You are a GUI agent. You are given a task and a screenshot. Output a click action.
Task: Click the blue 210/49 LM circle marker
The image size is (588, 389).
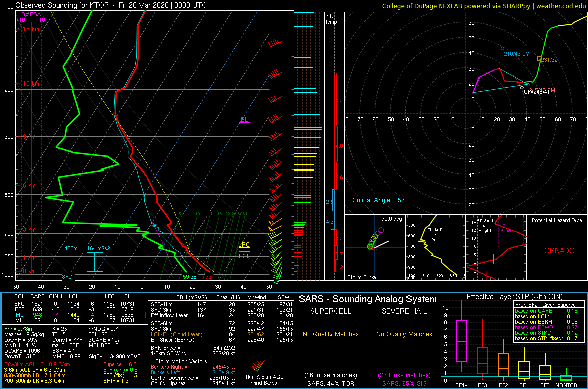coord(502,48)
